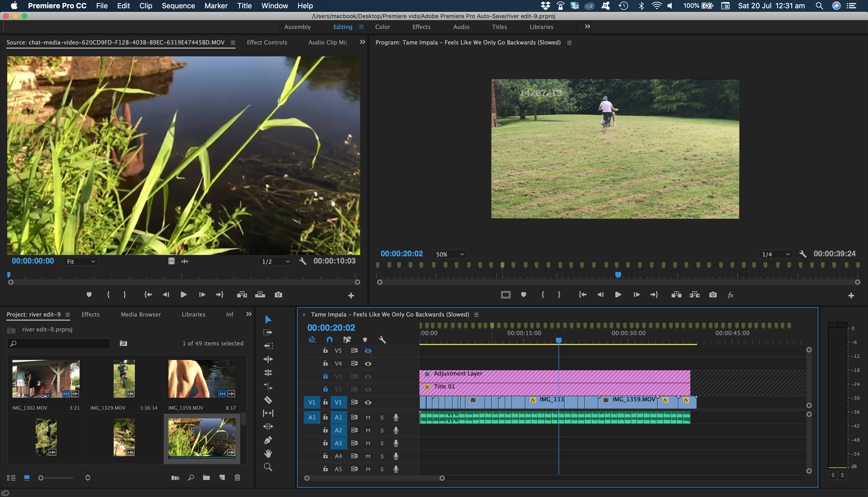Open Program monitor settings wrench

803,254
